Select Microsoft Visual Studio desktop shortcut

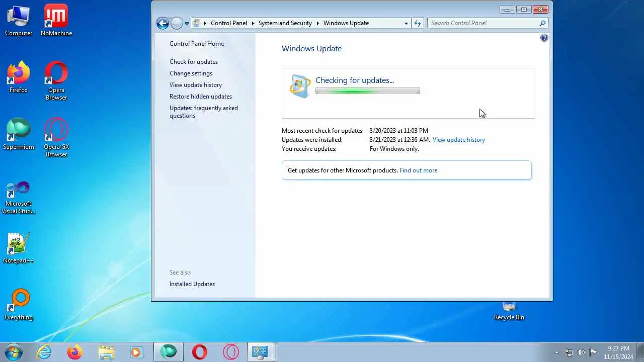pos(19,198)
